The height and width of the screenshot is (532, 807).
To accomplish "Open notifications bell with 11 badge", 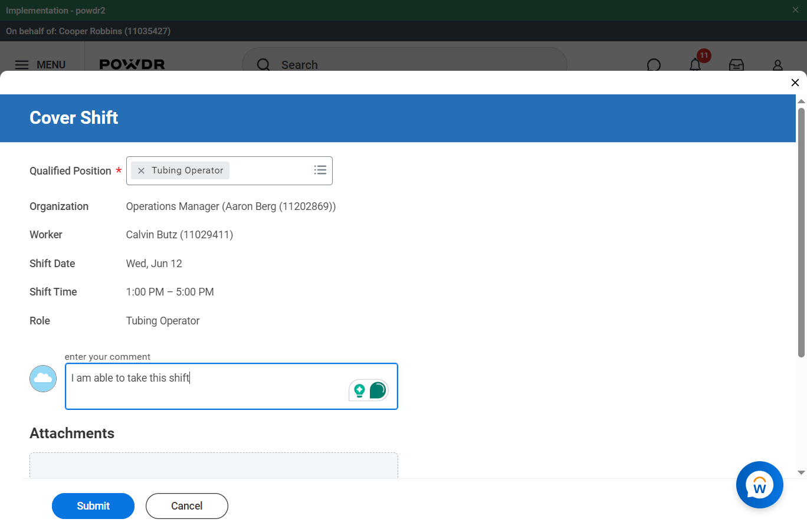I will [696, 64].
